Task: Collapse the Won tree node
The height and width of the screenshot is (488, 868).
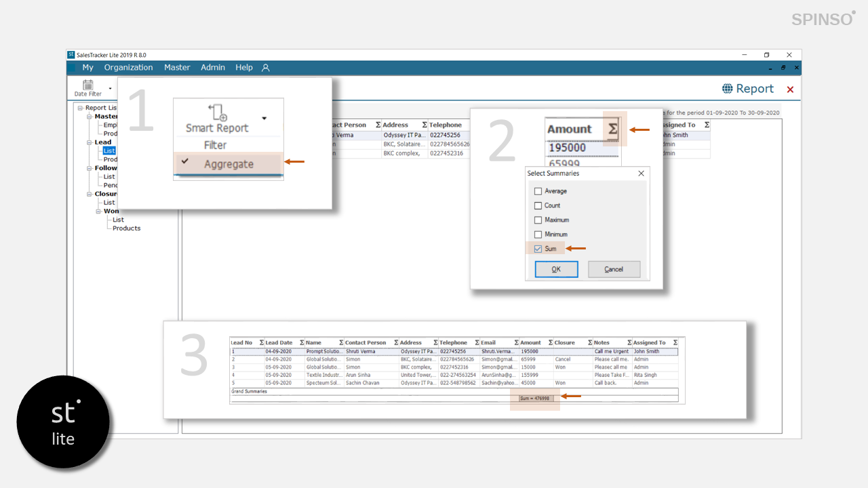Action: (99, 211)
